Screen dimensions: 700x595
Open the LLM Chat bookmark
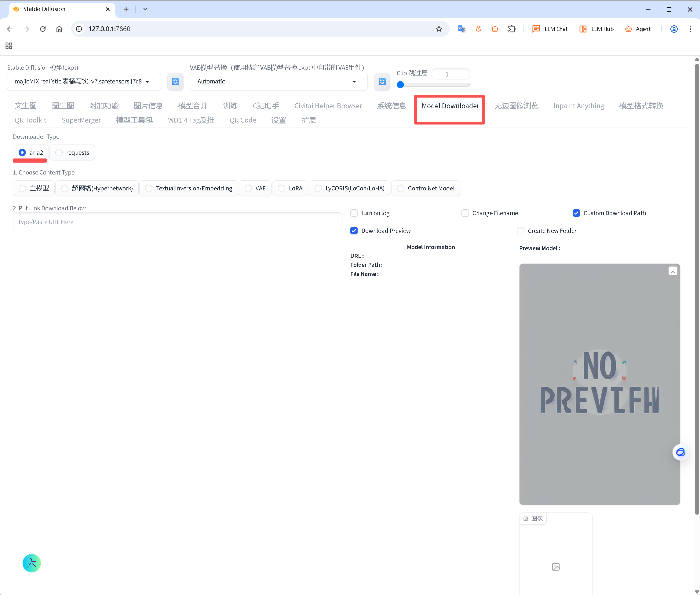[x=550, y=29]
